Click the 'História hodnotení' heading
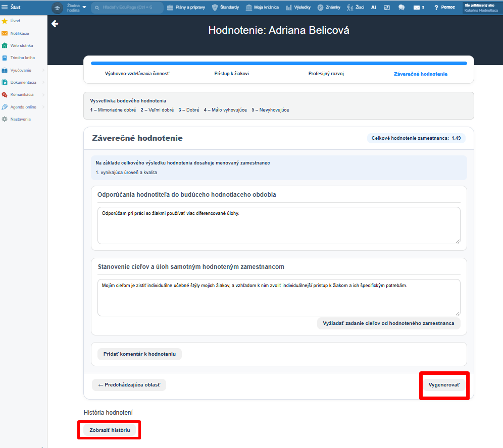The height and width of the screenshot is (448, 503). pyautogui.click(x=108, y=412)
